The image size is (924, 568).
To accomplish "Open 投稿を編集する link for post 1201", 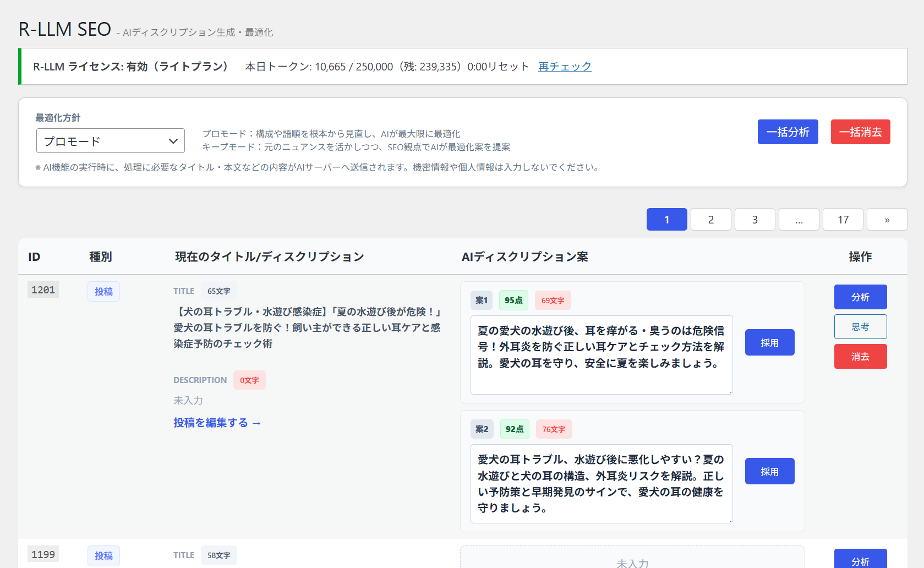I will (217, 423).
